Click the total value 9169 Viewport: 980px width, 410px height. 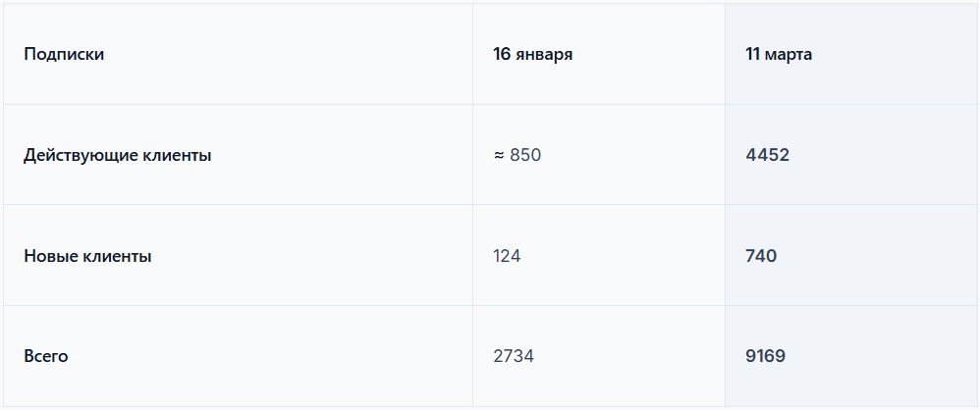765,356
